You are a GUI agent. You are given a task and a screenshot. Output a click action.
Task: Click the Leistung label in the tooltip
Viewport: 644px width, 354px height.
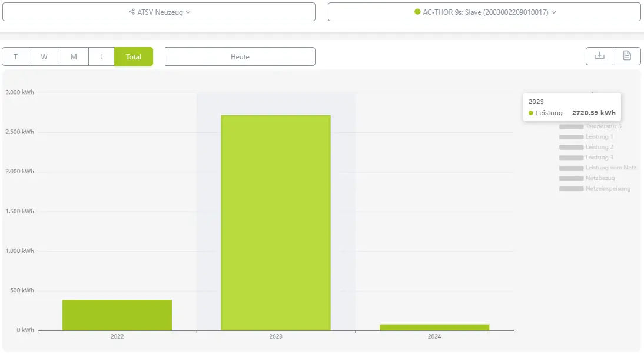pos(549,113)
